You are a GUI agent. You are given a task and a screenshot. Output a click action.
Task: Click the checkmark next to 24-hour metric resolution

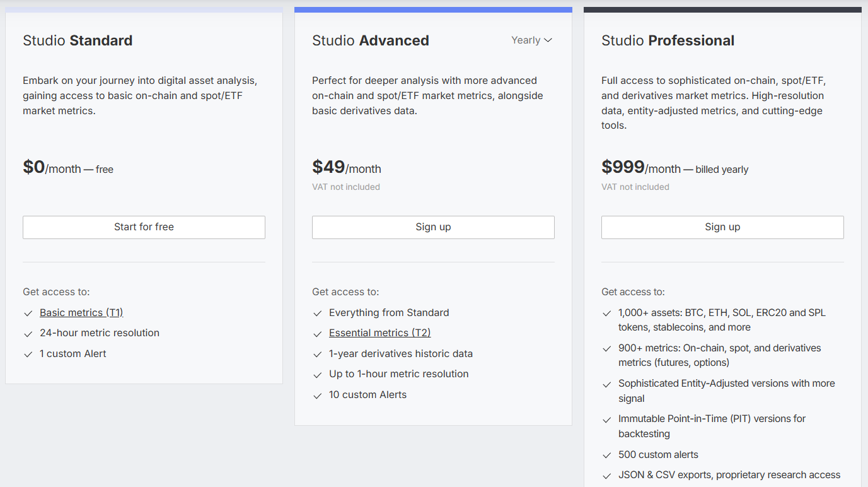coord(28,334)
